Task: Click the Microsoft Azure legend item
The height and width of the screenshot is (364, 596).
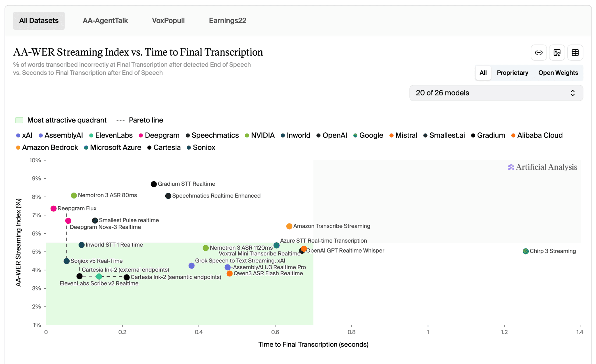Action: tap(113, 148)
